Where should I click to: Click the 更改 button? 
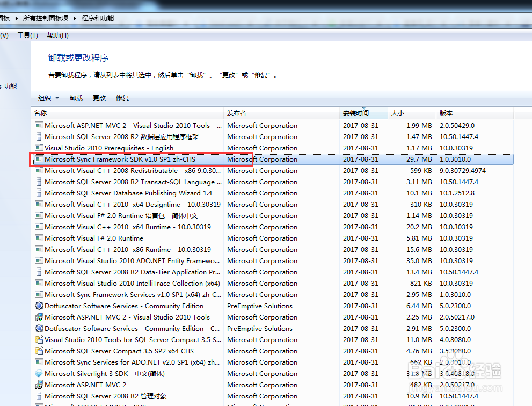coord(99,98)
